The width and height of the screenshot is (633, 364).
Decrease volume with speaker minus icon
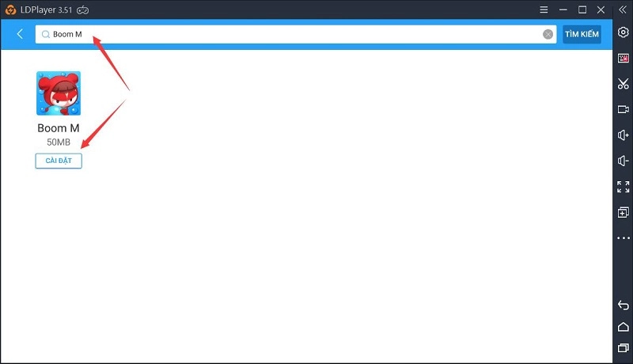pos(623,161)
